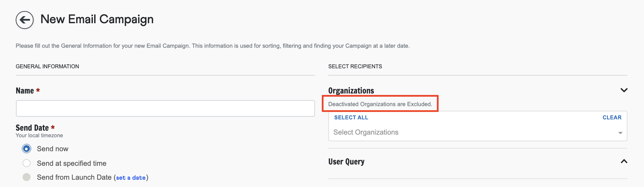
Task: Collapse the Organizations section chevron
Action: (624, 90)
